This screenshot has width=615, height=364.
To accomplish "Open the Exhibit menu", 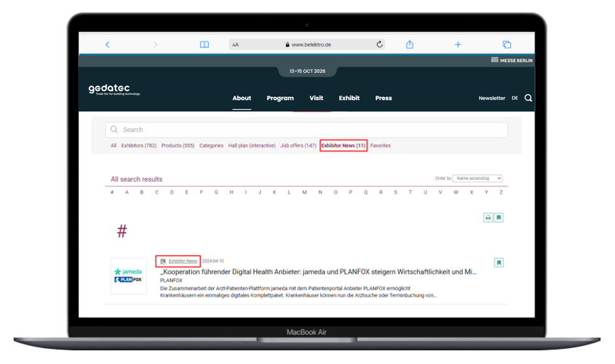I will click(x=349, y=98).
